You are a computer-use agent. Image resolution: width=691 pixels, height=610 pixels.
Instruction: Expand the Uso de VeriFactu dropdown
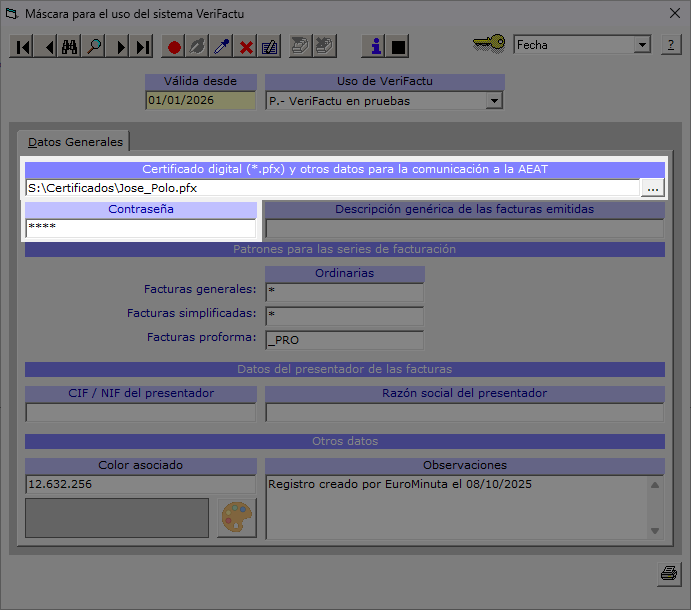[x=493, y=101]
